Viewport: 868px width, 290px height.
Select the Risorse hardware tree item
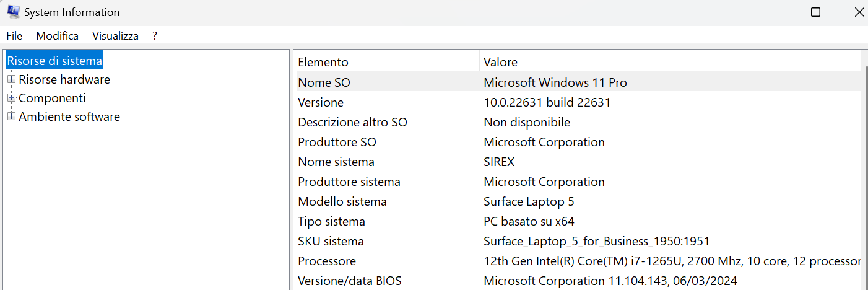point(64,79)
